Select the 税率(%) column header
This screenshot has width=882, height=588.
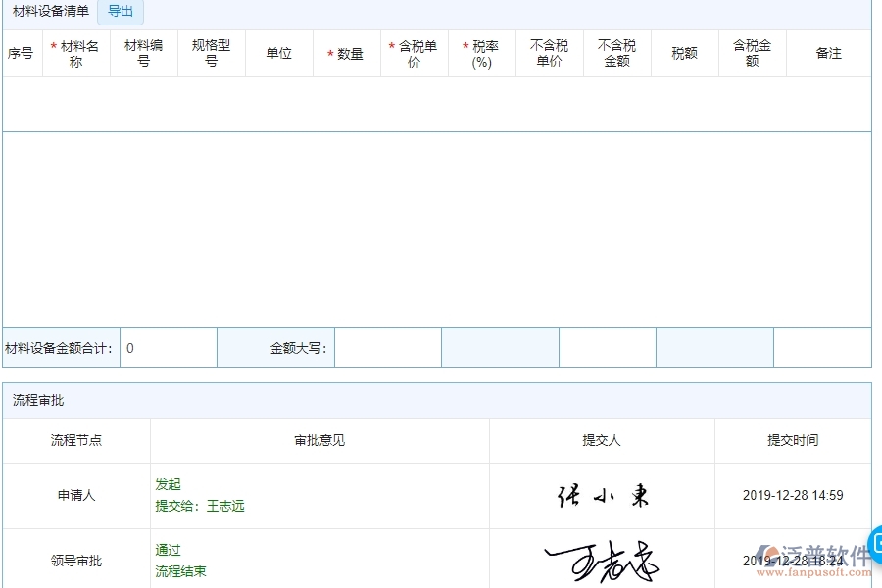pyautogui.click(x=481, y=53)
